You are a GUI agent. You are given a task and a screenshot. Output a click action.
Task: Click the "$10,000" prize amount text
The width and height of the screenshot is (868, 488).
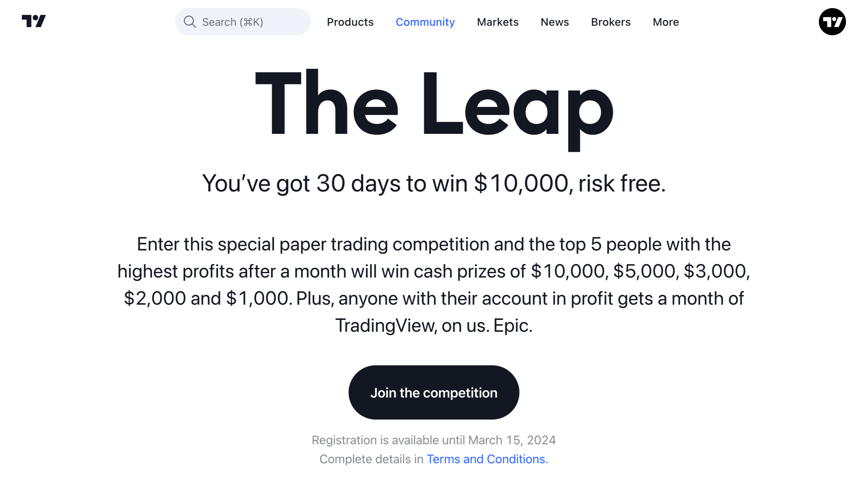click(x=568, y=270)
